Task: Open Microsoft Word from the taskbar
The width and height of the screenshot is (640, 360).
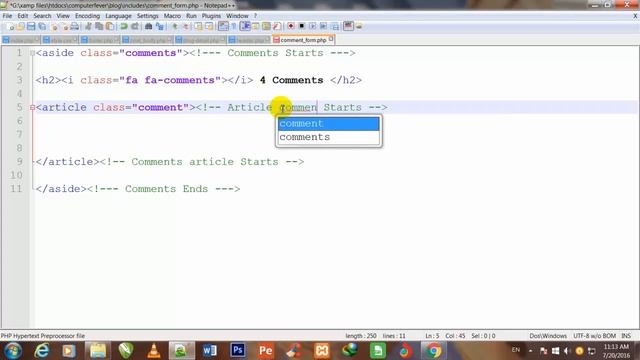Action: click(x=209, y=351)
